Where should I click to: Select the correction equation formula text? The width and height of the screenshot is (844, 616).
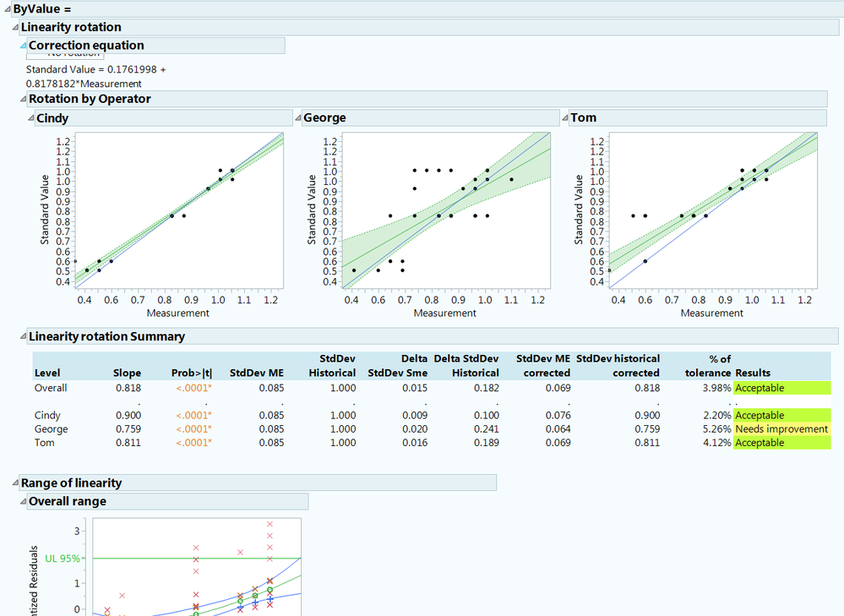[x=95, y=76]
